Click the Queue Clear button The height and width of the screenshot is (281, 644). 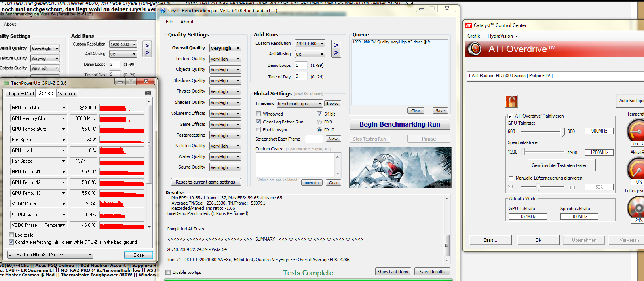click(416, 111)
